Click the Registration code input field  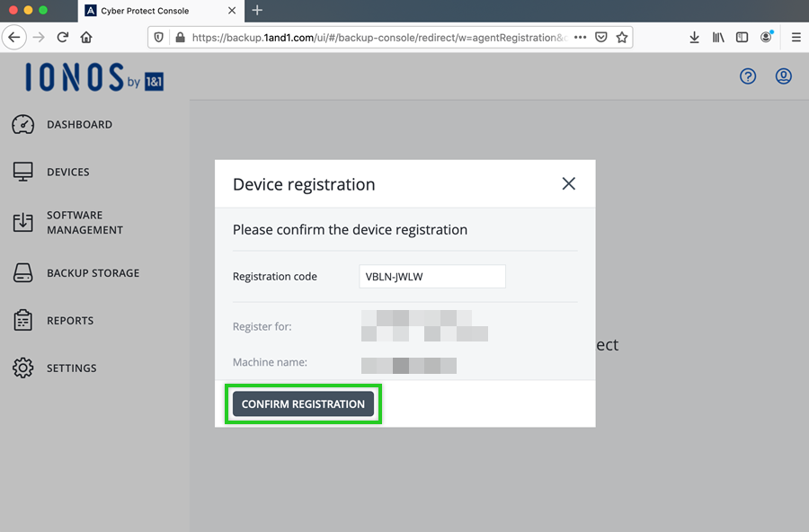pyautogui.click(x=431, y=277)
